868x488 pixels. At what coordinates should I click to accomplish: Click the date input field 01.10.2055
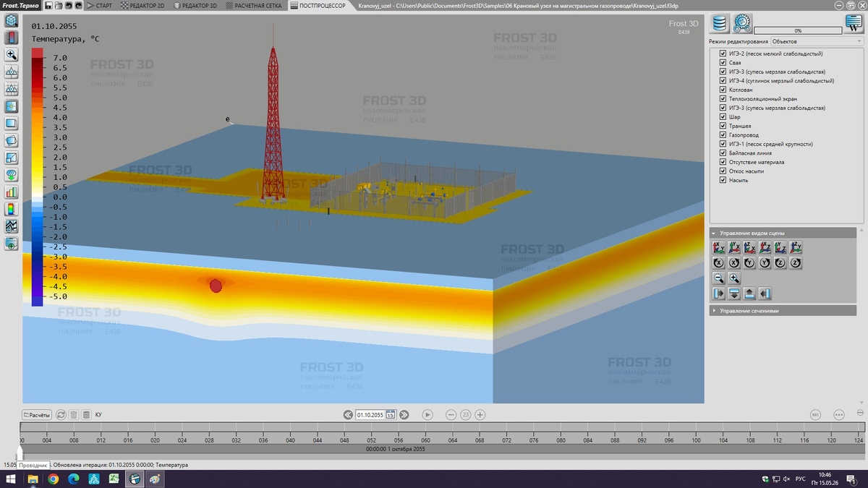click(x=370, y=415)
